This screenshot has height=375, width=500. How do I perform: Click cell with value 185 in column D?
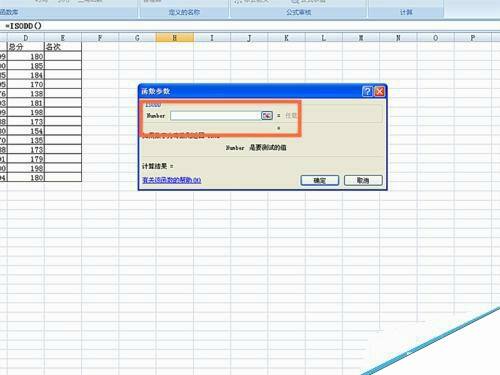(26, 66)
